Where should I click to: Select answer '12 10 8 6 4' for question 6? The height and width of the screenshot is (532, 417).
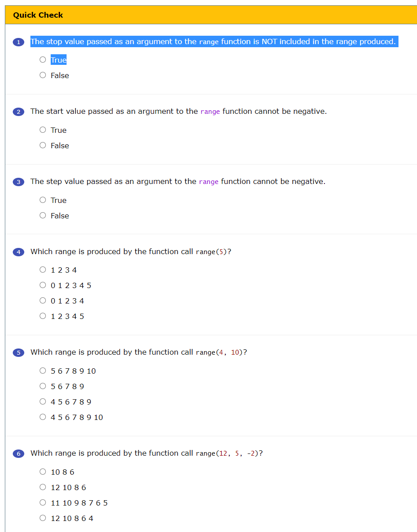[42, 518]
